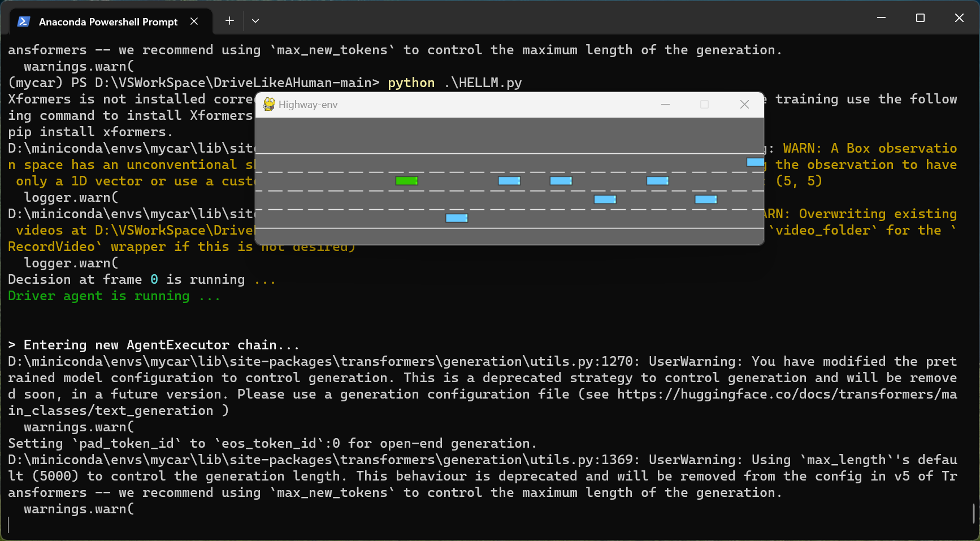Viewport: 980px width, 541px height.
Task: Open a new terminal tab with the plus button
Action: [x=229, y=20]
